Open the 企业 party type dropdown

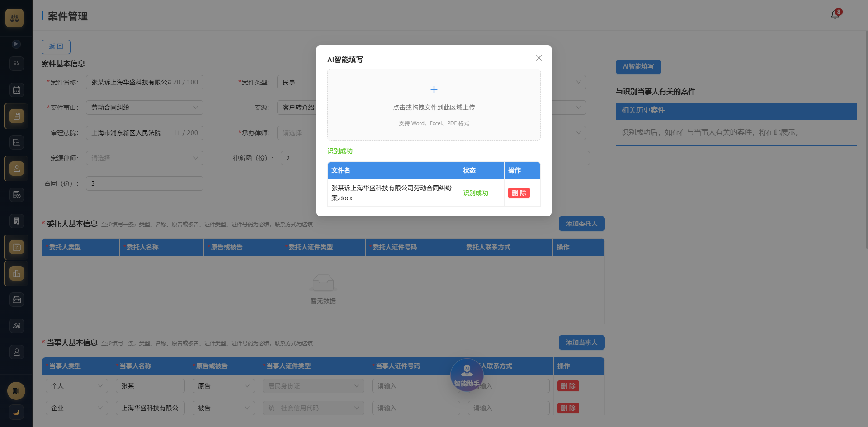coord(77,408)
